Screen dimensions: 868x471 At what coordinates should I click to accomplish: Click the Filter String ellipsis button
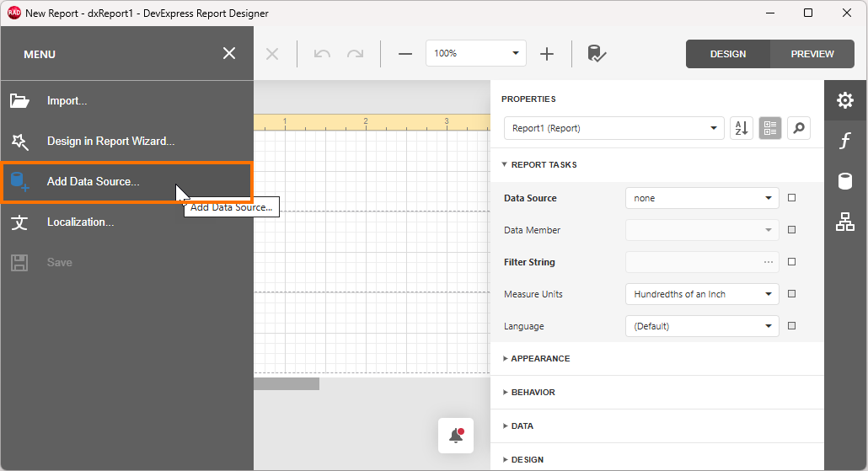click(769, 262)
